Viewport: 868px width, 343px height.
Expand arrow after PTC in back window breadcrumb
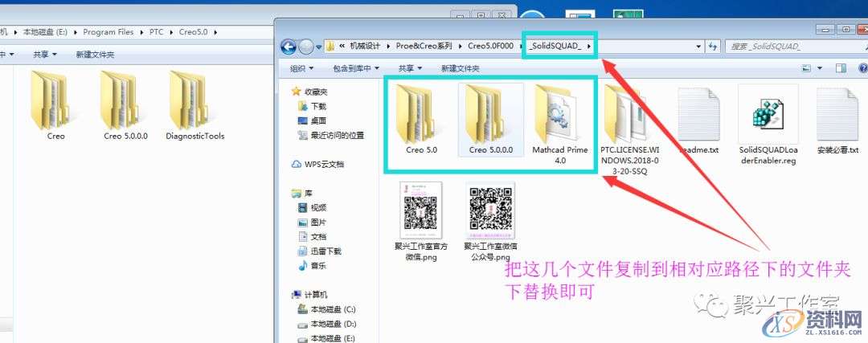click(x=171, y=32)
